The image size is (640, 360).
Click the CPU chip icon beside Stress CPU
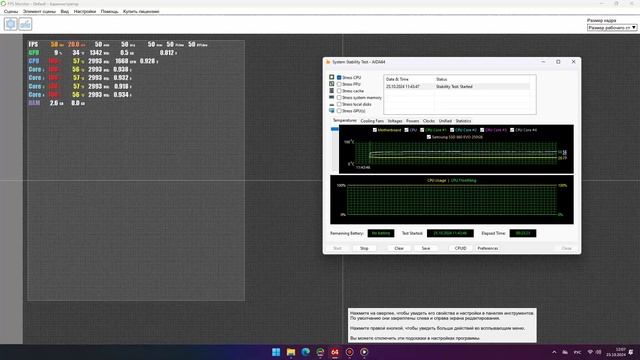click(331, 77)
